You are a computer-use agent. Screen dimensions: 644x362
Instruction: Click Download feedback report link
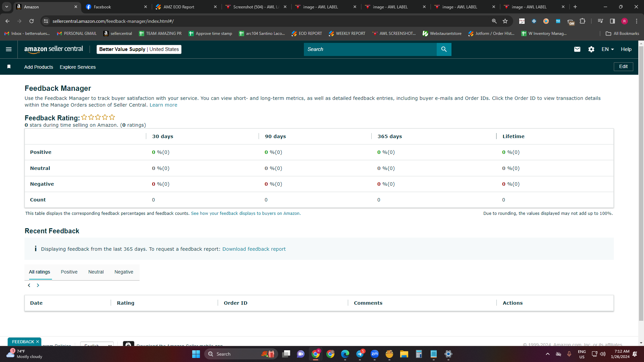254,249
